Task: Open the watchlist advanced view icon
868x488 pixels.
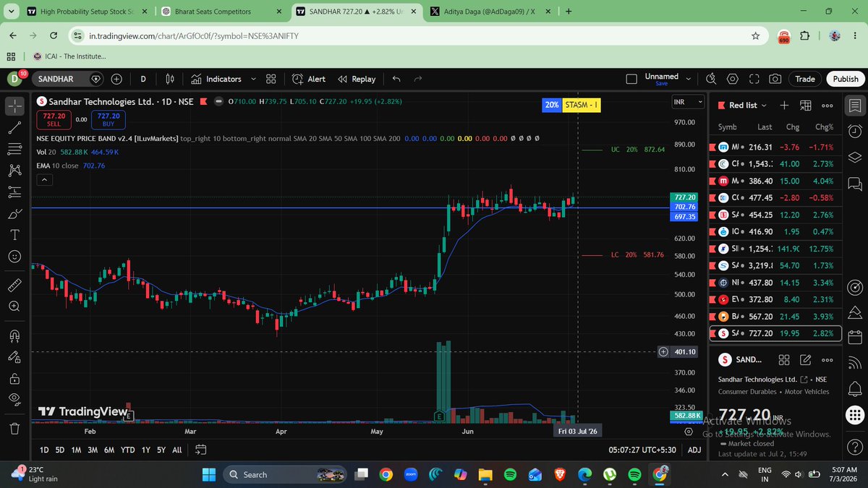Action: [x=806, y=105]
